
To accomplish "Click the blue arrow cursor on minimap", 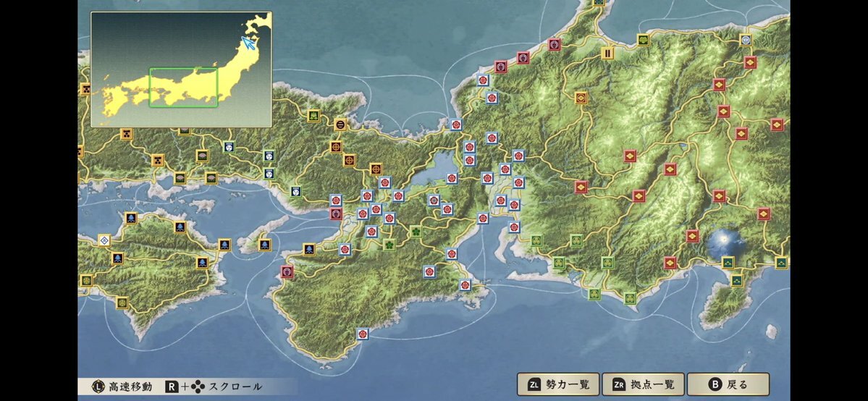I will pos(248,43).
